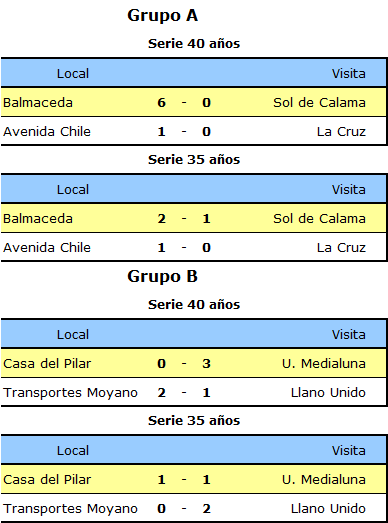The height and width of the screenshot is (523, 388).
Task: Click the Grupo A heading
Action: pyautogui.click(x=162, y=16)
